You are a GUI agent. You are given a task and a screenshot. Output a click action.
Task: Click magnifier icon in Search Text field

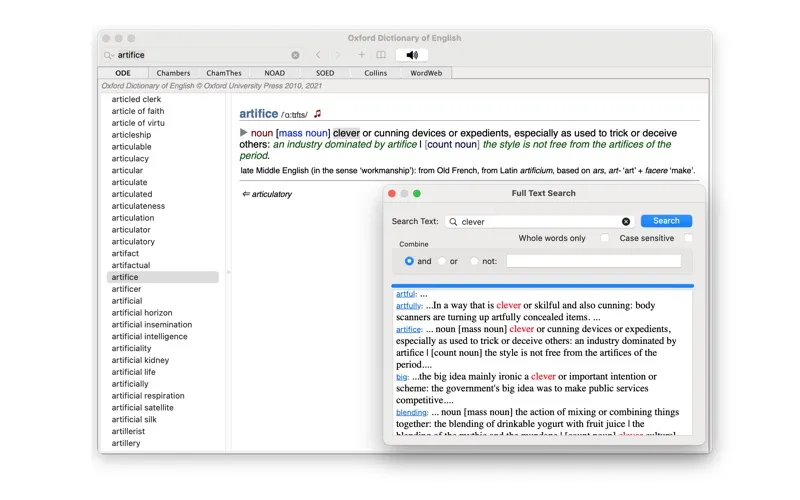pos(453,221)
